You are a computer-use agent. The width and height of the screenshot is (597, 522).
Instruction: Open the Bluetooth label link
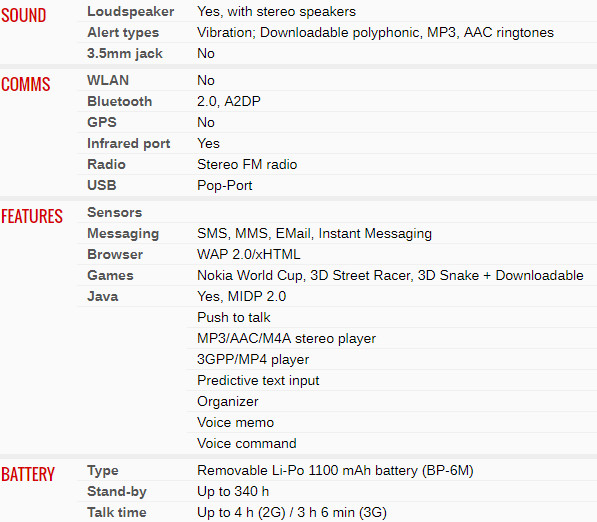click(x=120, y=101)
